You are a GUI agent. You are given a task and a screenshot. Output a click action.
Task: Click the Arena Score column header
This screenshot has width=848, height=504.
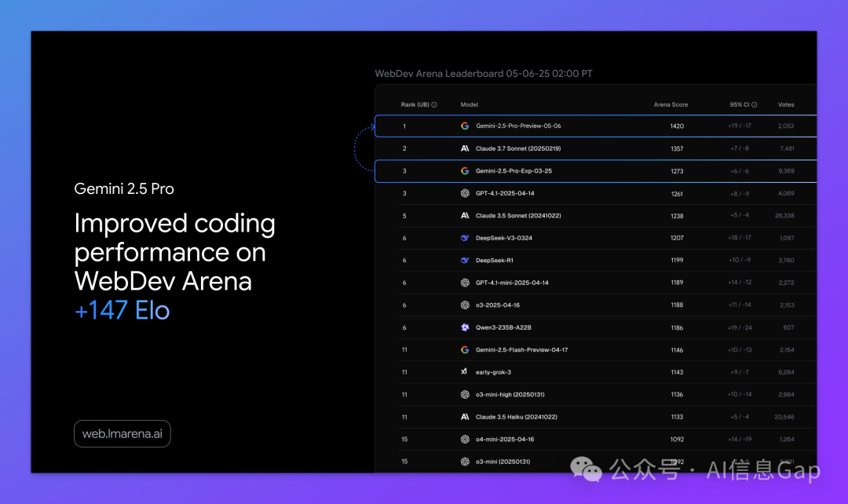(x=671, y=105)
